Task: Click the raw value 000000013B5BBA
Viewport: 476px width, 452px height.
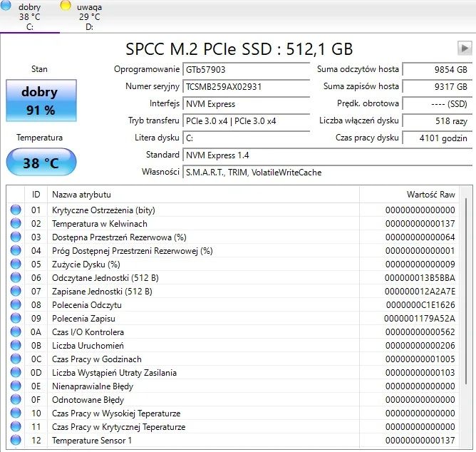Action: pos(420,278)
